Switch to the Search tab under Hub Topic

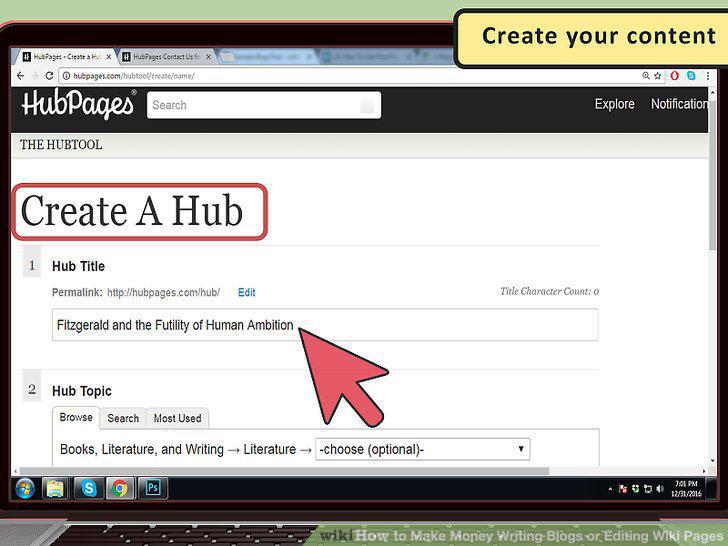123,418
